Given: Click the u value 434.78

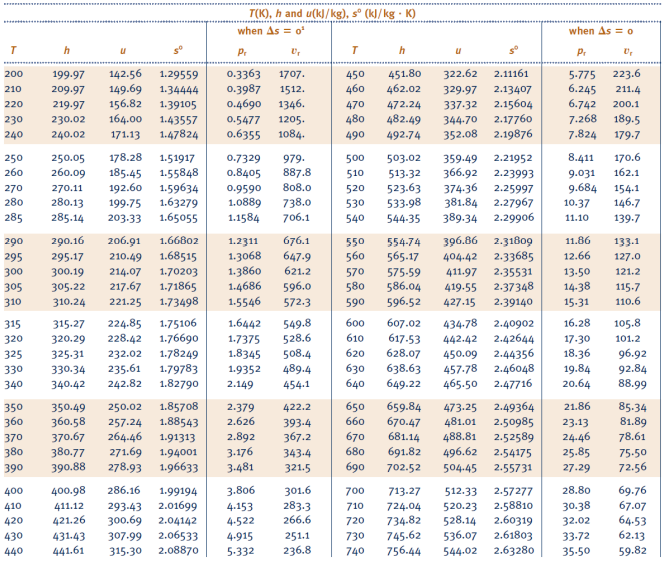Looking at the screenshot, I should coord(460,323).
